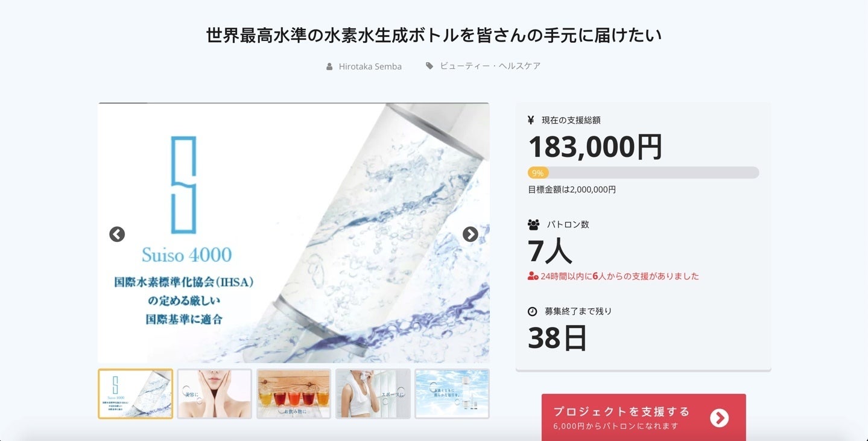Viewport: 868px width, 441px height.
Task: Click the 9% funding progress bar
Action: 643,173
